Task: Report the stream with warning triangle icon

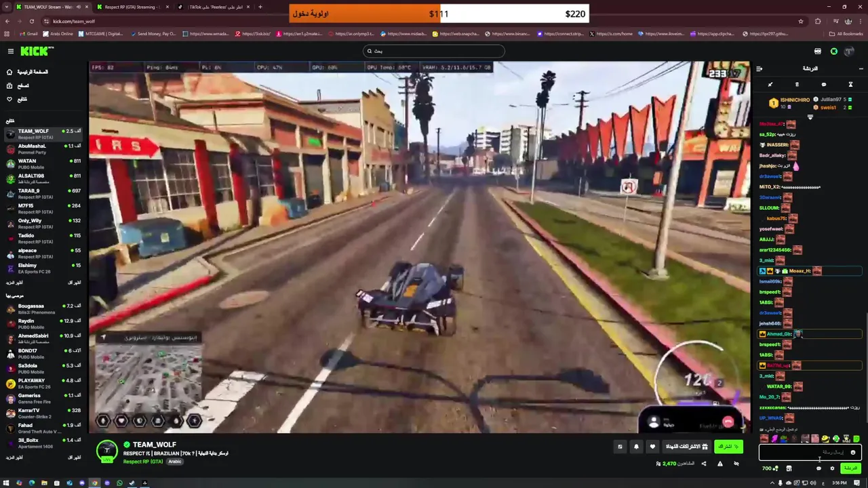Action: pyautogui.click(x=719, y=464)
